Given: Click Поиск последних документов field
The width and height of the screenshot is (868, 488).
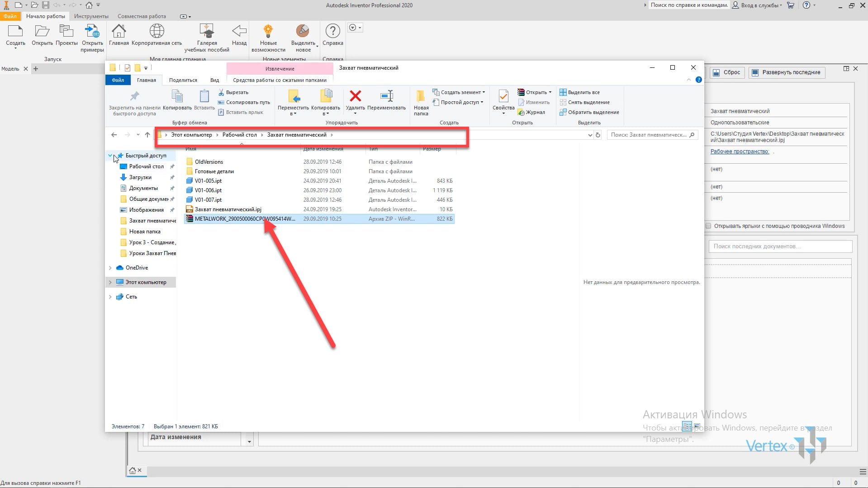Looking at the screenshot, I should 780,246.
